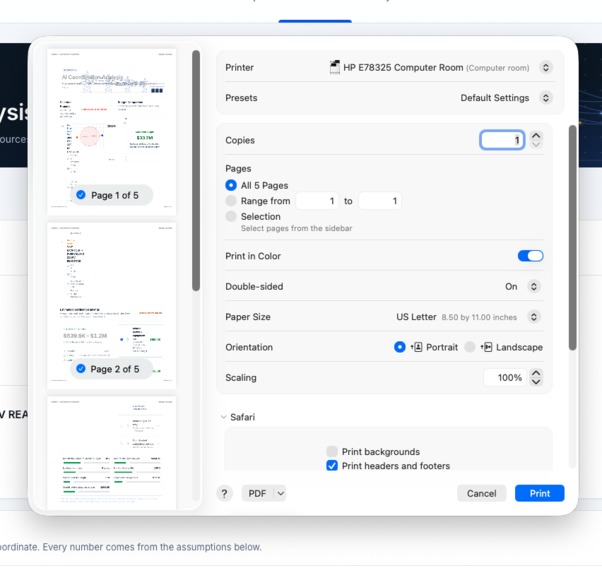Click the Double-sided On value
602x573 pixels.
tap(511, 286)
